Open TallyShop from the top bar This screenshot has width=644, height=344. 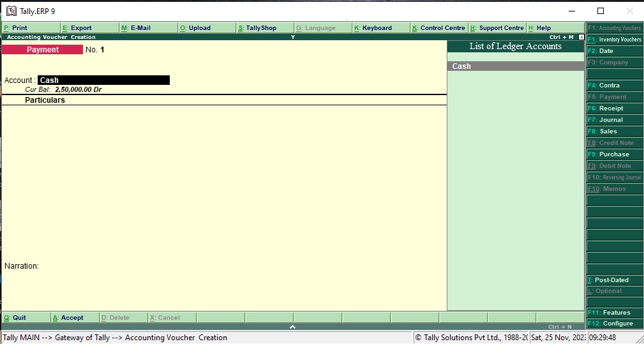[266, 28]
